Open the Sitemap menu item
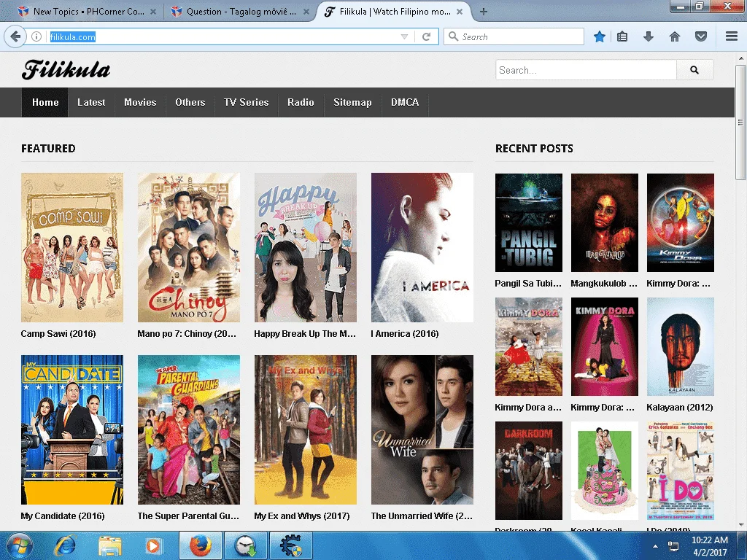Viewport: 747px width, 560px height. coord(352,102)
